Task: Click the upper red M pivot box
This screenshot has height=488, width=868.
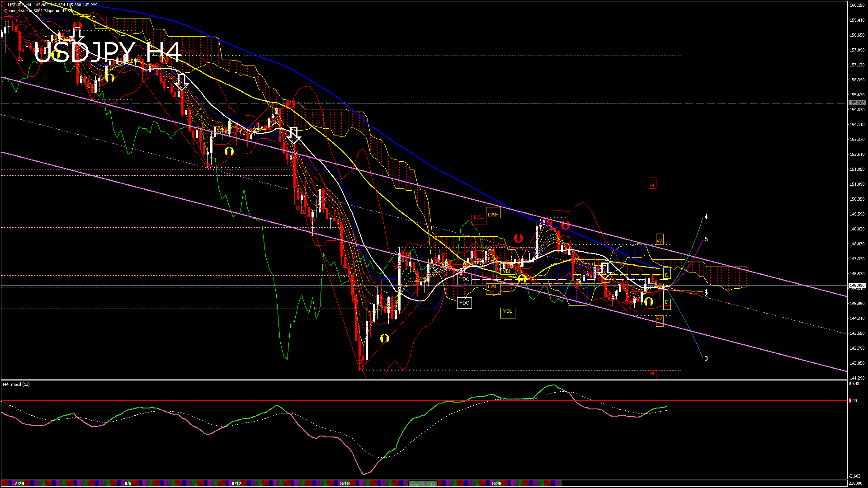Action: 652,184
